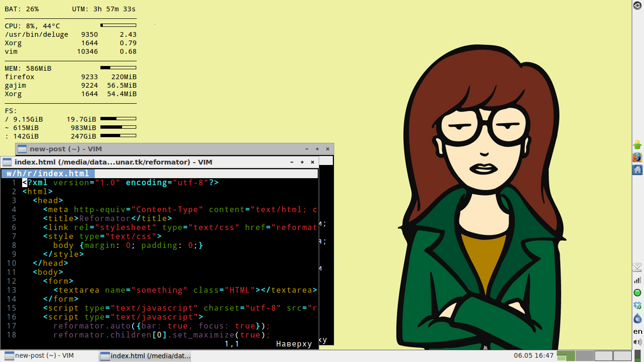644x362 pixels.
Task: Click the closing </style> tag on line 9
Action: point(64,254)
